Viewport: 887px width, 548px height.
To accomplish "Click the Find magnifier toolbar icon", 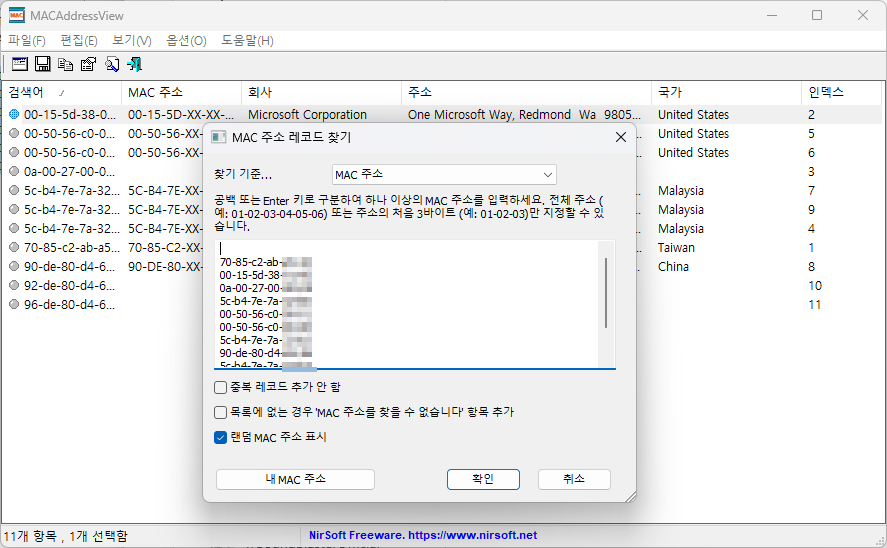I will click(112, 64).
